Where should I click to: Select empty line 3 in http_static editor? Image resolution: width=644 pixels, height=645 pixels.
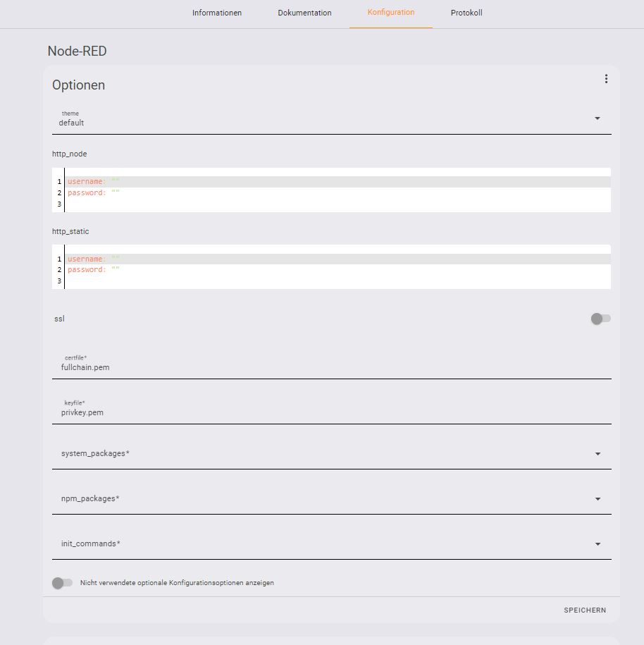(338, 281)
